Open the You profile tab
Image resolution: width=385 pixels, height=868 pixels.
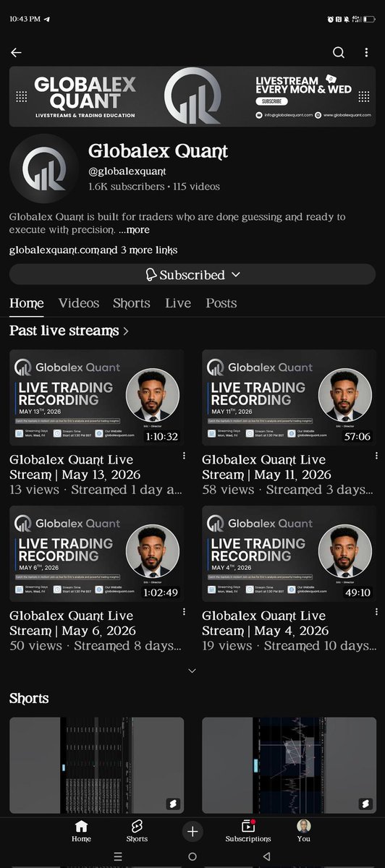pos(304,831)
